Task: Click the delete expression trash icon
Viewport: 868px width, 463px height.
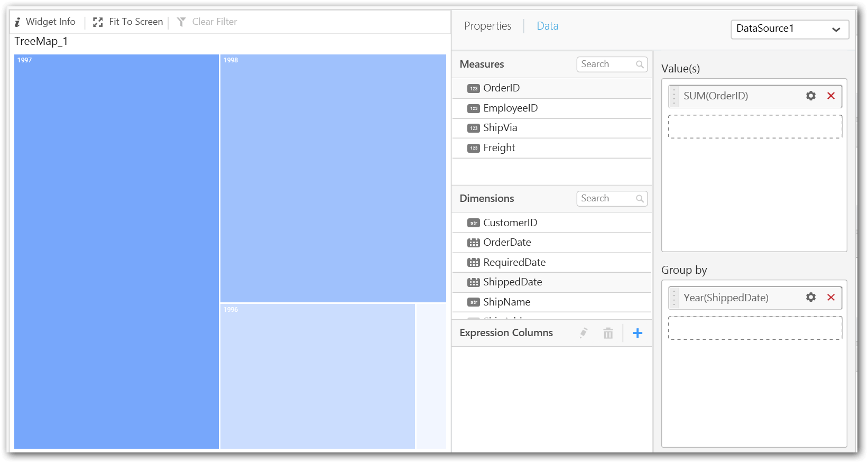Action: point(608,333)
